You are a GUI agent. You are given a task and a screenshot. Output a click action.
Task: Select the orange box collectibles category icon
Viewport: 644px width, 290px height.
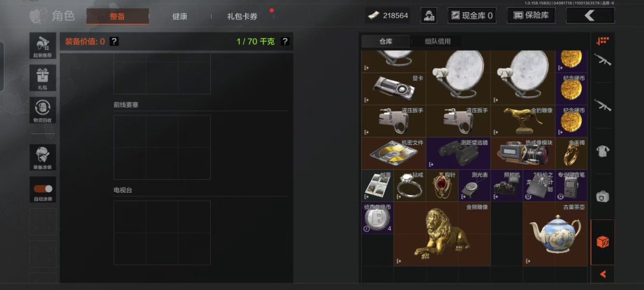tap(603, 242)
